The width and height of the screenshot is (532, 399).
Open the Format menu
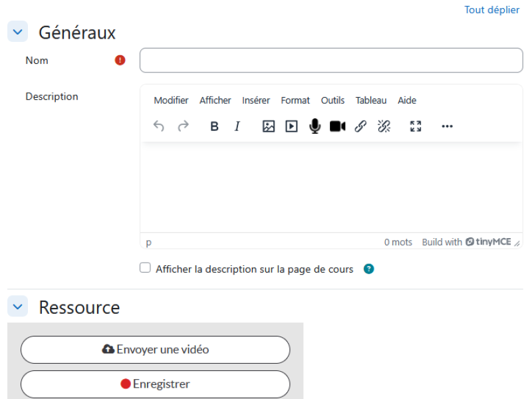295,100
